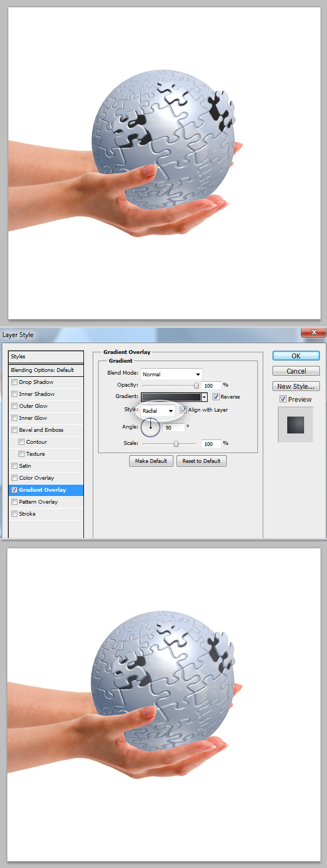The height and width of the screenshot is (868, 327).
Task: Toggle the Preview checkbox
Action: 283,399
